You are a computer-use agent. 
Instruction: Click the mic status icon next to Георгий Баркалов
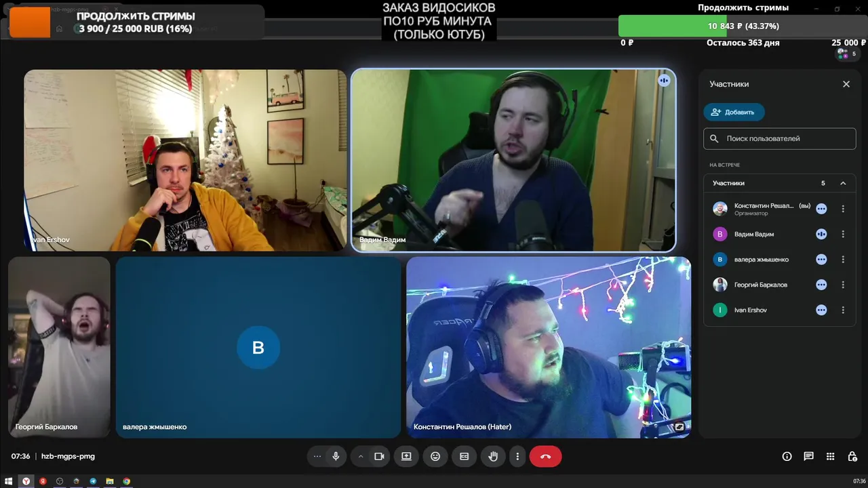coord(821,285)
